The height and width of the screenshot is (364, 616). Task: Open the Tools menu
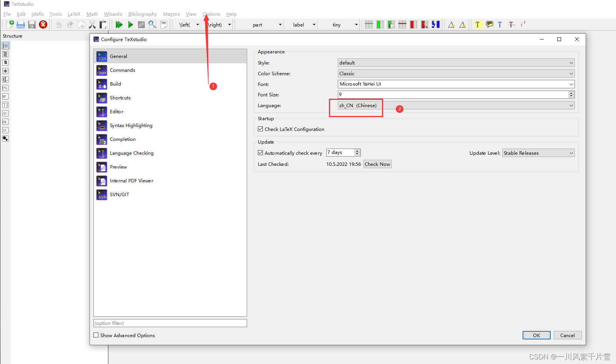(55, 14)
